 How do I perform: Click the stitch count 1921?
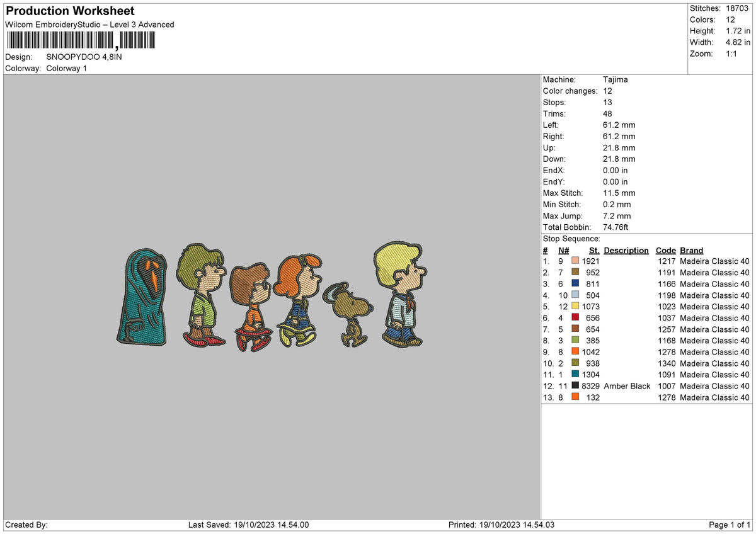(x=591, y=261)
